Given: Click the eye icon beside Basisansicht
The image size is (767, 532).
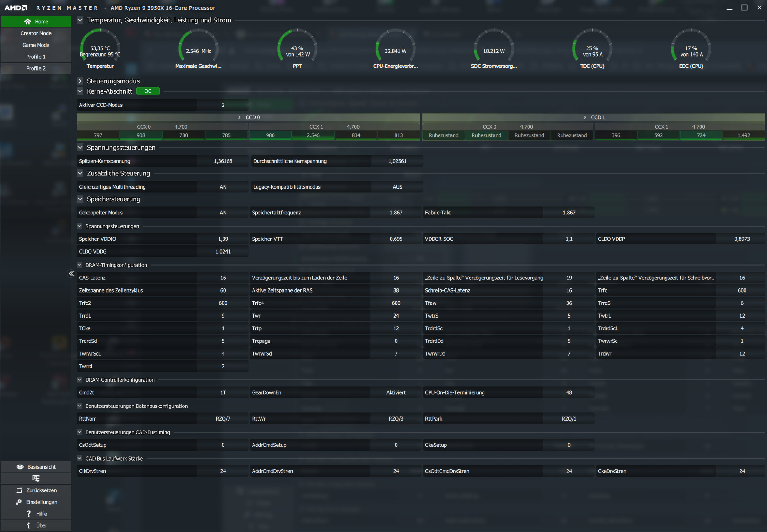Looking at the screenshot, I should pos(20,467).
